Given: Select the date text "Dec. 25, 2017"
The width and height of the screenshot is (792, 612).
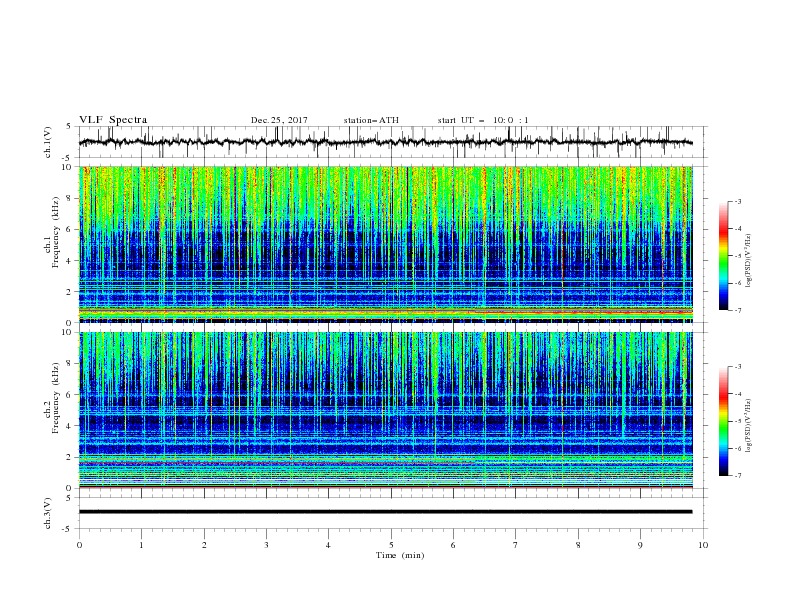Looking at the screenshot, I should (x=279, y=120).
